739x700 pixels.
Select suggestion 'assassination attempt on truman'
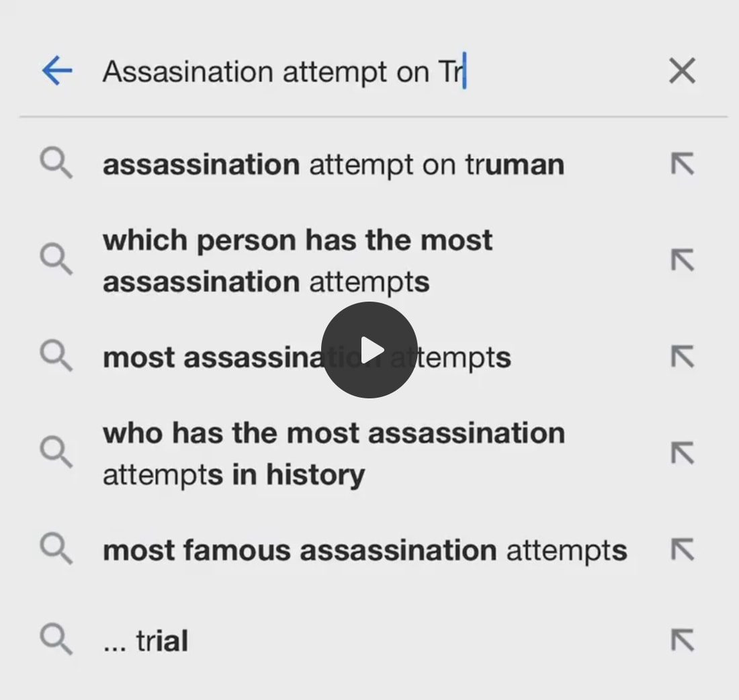[333, 165]
